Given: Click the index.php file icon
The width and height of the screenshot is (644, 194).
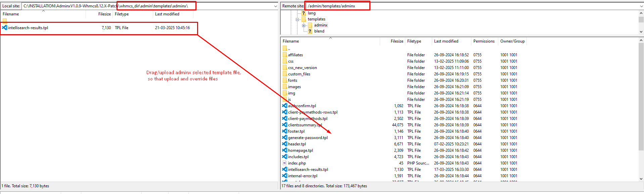Looking at the screenshot, I should click(285, 163).
